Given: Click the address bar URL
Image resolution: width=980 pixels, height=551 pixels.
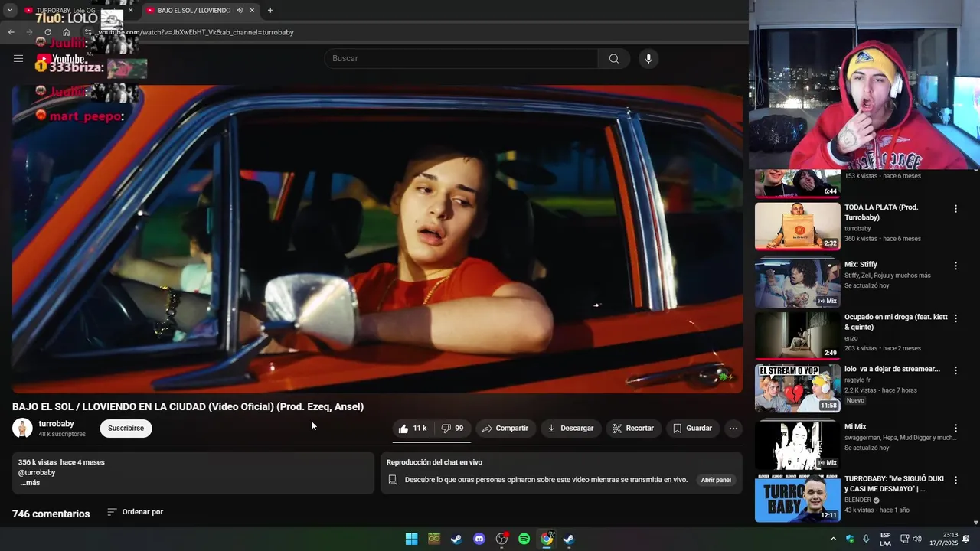Looking at the screenshot, I should tap(196, 32).
